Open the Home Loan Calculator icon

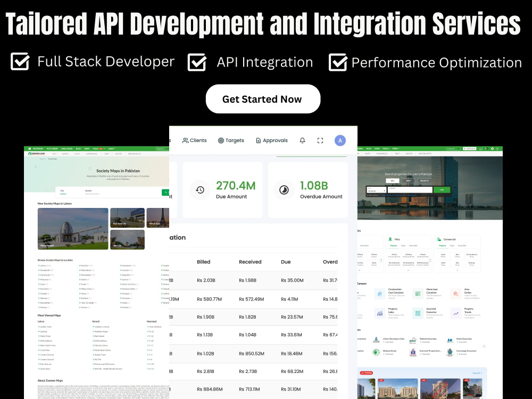click(418, 294)
